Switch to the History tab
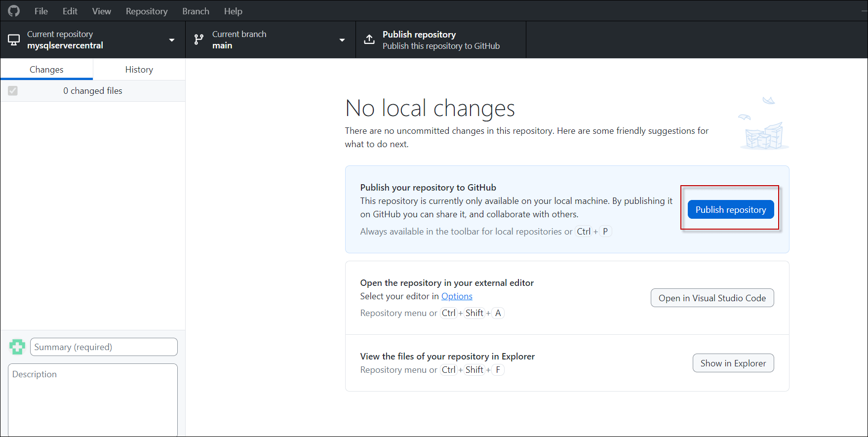 click(x=139, y=70)
